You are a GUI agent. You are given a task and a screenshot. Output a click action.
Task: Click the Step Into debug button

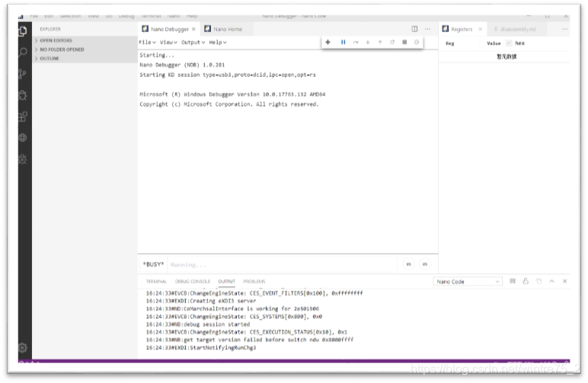point(368,43)
